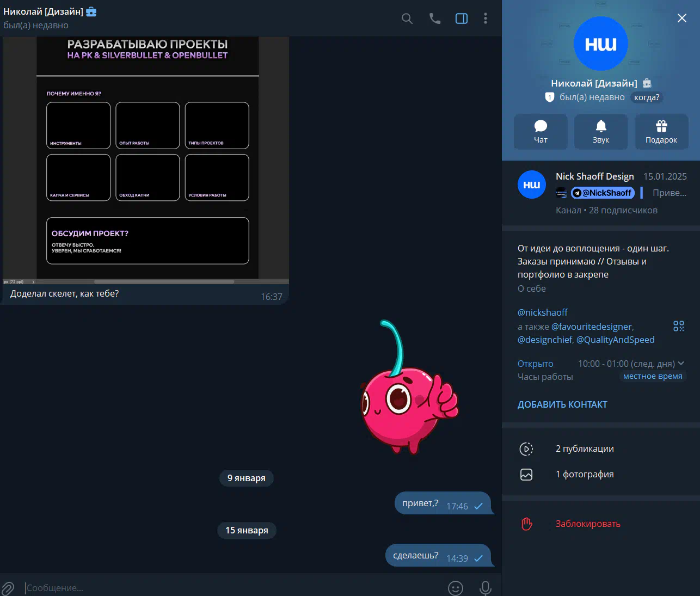Click the 9 января date badge
Image resolution: width=700 pixels, height=596 pixels.
247,478
